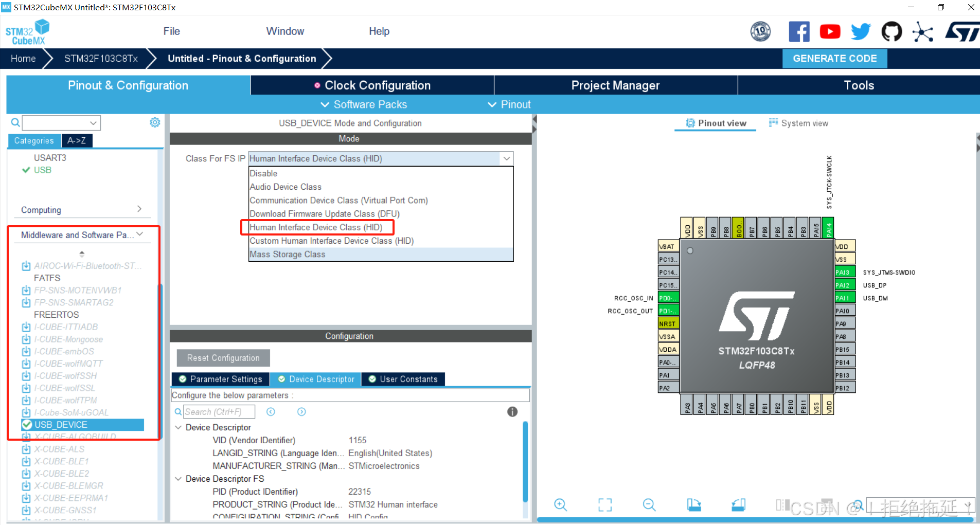Viewport: 980px width, 525px height.
Task: Open the Pinout dropdown menu
Action: tap(509, 104)
